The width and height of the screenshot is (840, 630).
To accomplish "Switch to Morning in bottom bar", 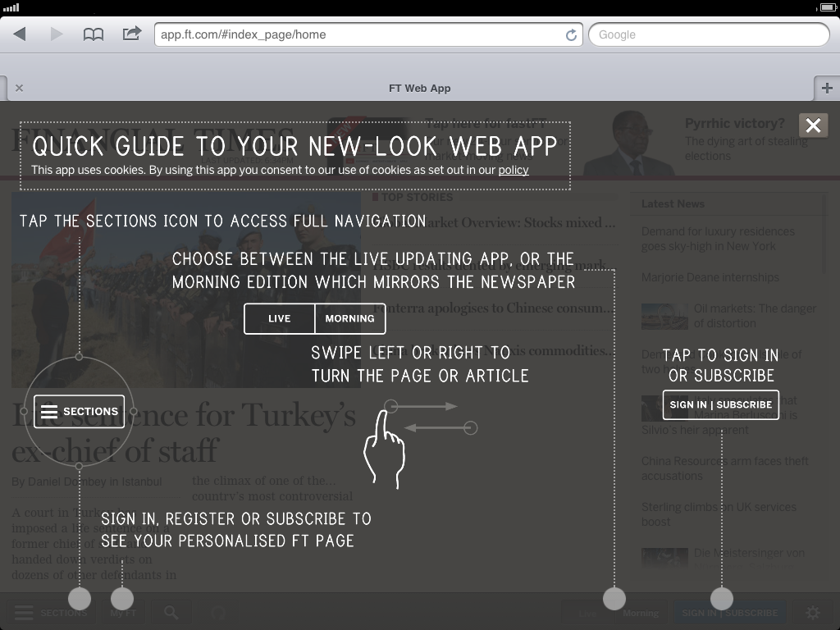I will pyautogui.click(x=640, y=613).
